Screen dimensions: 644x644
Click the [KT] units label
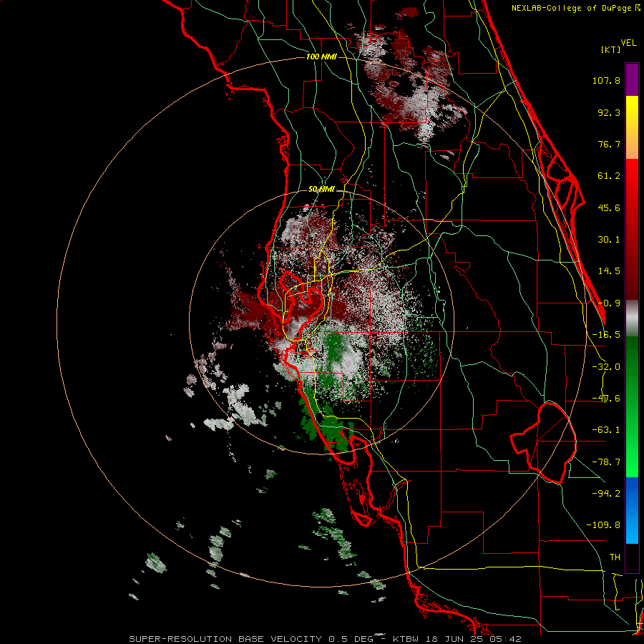(610, 49)
